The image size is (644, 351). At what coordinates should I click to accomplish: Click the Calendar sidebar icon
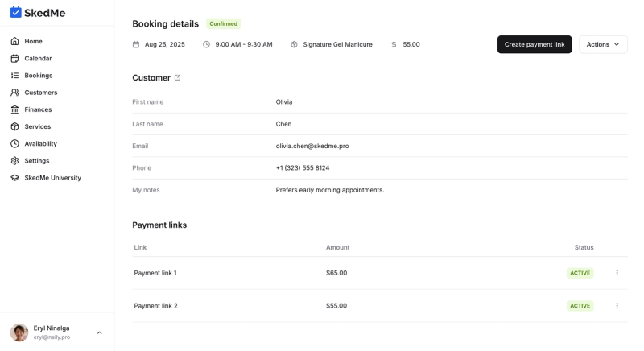14,58
